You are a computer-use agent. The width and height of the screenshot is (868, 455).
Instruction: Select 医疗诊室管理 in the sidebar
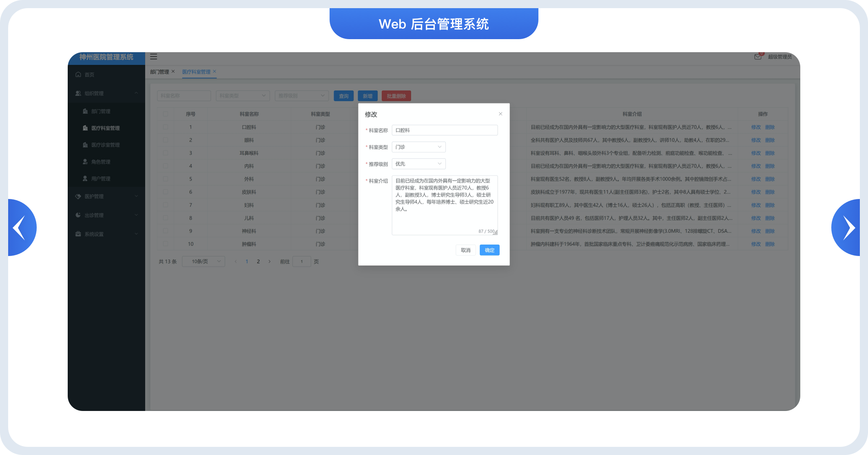(x=105, y=145)
